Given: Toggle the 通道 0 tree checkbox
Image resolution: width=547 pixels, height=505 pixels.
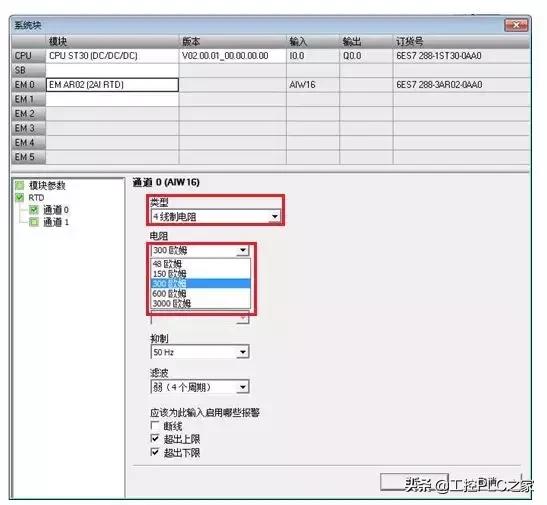Looking at the screenshot, I should pyautogui.click(x=34, y=210).
